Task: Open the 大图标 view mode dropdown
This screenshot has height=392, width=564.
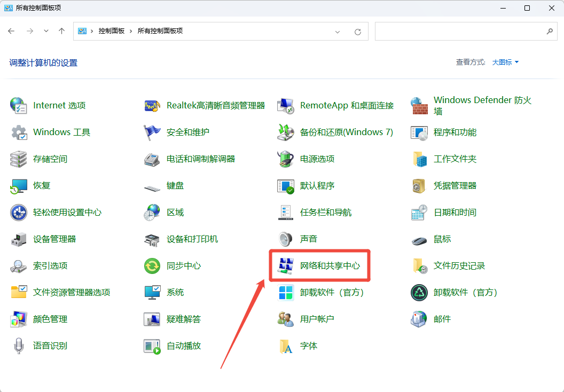Action: 505,62
